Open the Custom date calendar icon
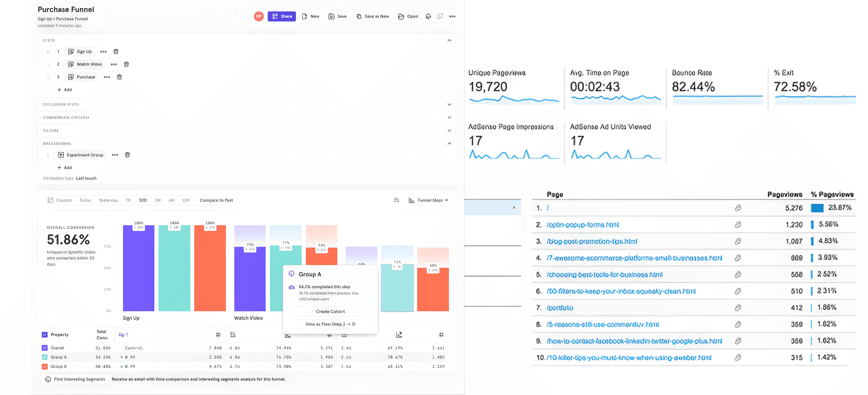Viewport: 868px width, 395px height. point(51,200)
